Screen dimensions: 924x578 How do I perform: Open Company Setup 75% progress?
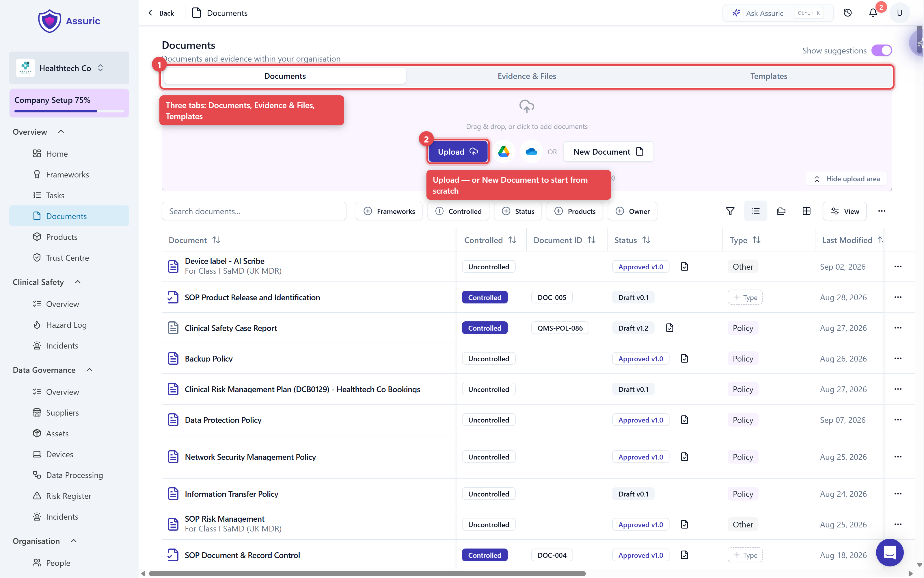click(x=69, y=103)
